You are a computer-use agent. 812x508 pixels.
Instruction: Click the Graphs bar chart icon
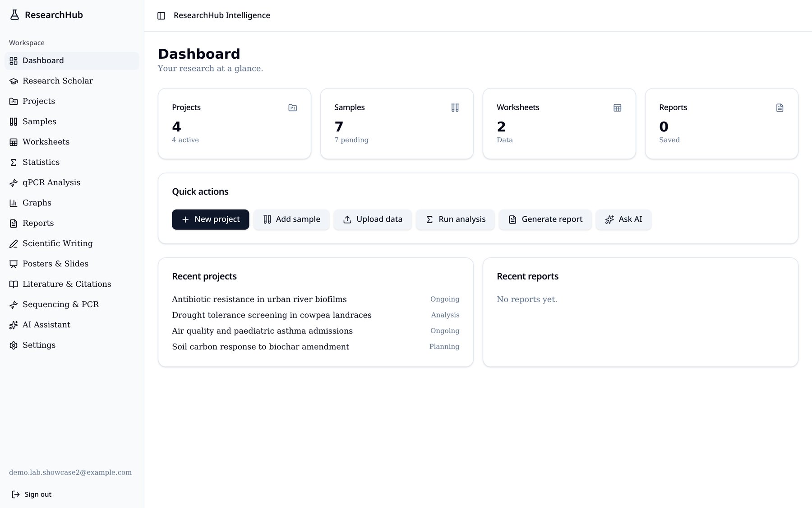coord(14,203)
